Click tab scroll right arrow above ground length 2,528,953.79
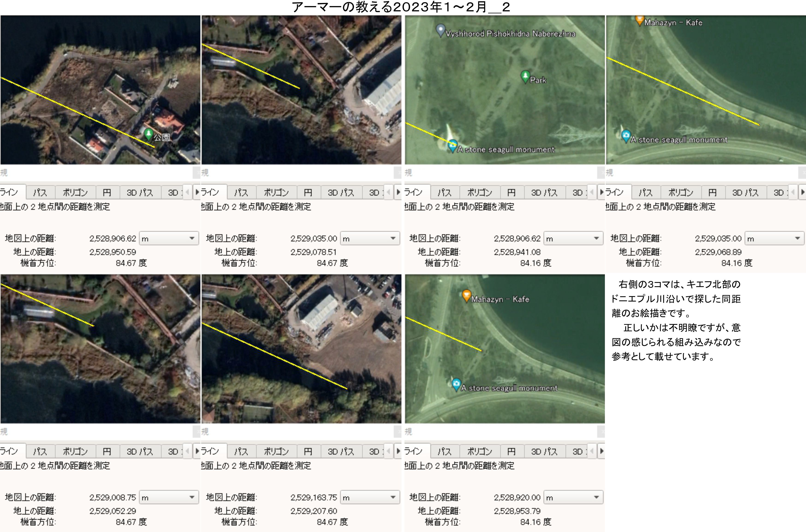This screenshot has height=532, width=806. click(601, 451)
